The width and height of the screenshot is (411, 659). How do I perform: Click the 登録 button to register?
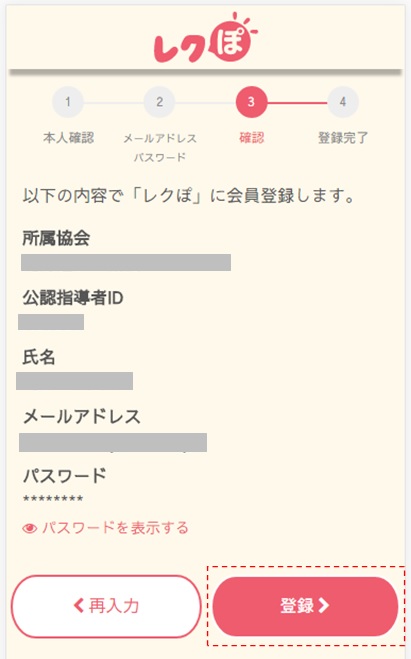pyautogui.click(x=305, y=606)
